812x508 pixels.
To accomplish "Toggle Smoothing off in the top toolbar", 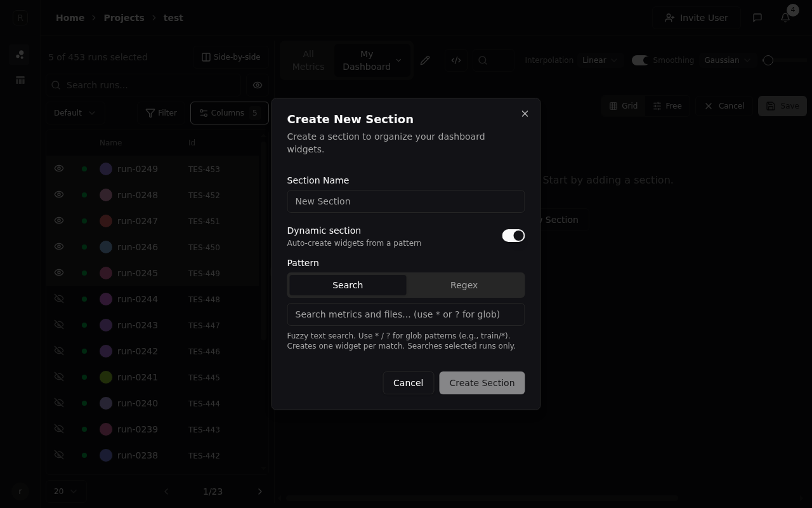I will [639, 60].
